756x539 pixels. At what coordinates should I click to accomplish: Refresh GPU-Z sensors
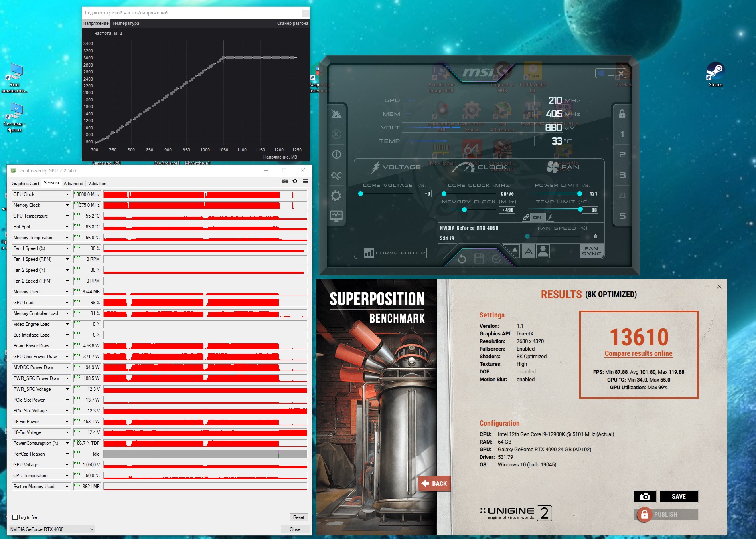[295, 181]
